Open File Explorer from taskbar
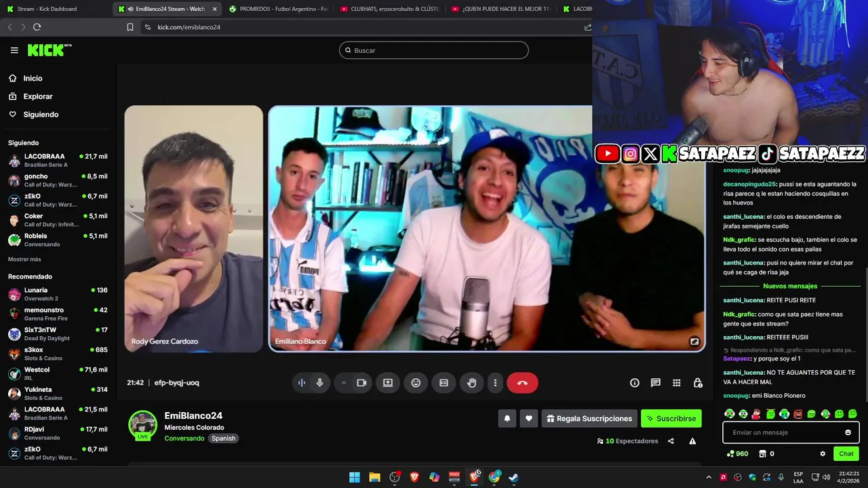This screenshot has height=488, width=868. point(374,477)
